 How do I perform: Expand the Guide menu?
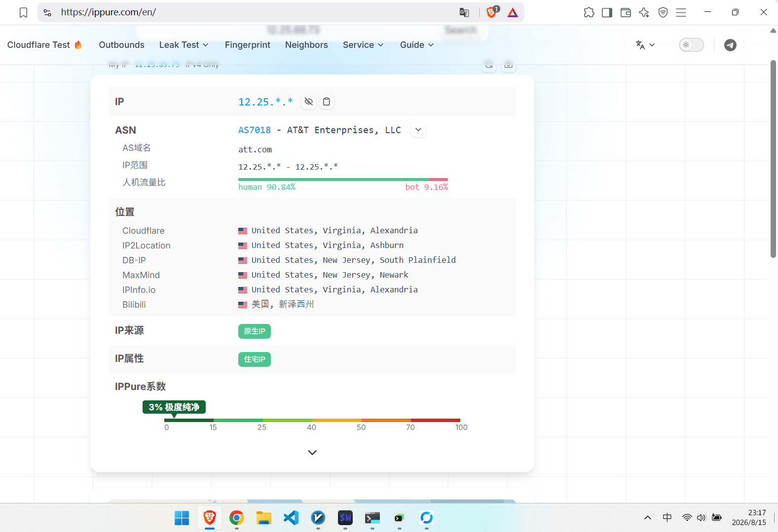click(417, 45)
